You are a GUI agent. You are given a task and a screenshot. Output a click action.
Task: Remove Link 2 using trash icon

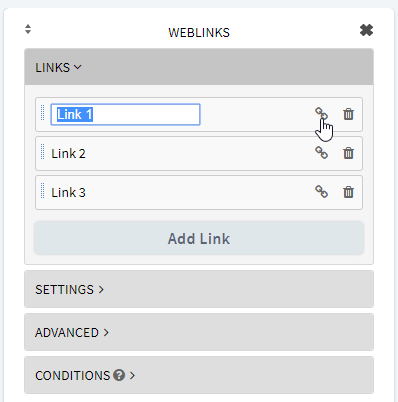[348, 153]
